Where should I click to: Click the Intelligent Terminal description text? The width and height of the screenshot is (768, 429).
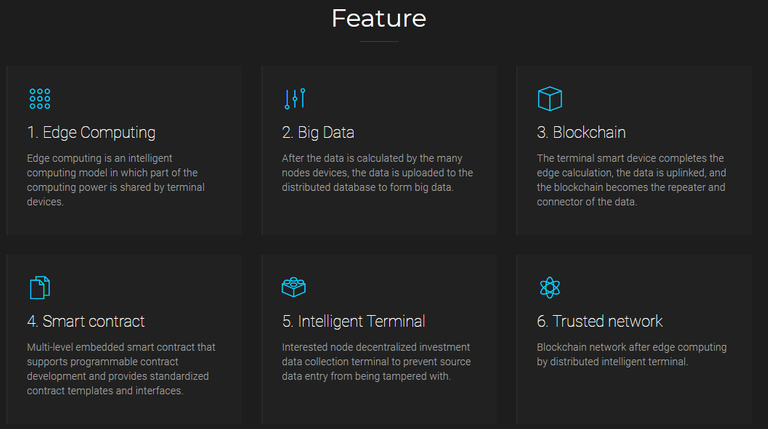pos(376,361)
